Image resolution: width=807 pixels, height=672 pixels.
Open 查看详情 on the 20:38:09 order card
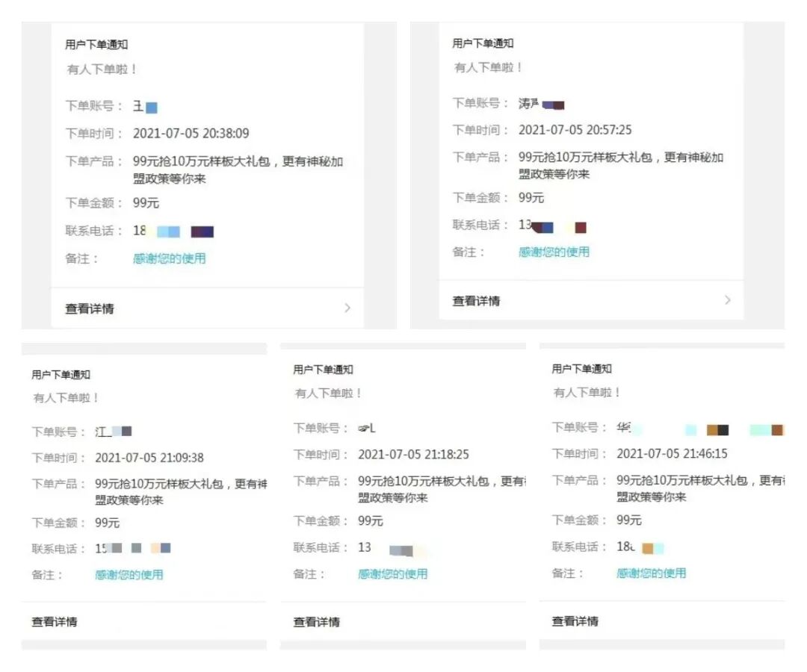(89, 308)
